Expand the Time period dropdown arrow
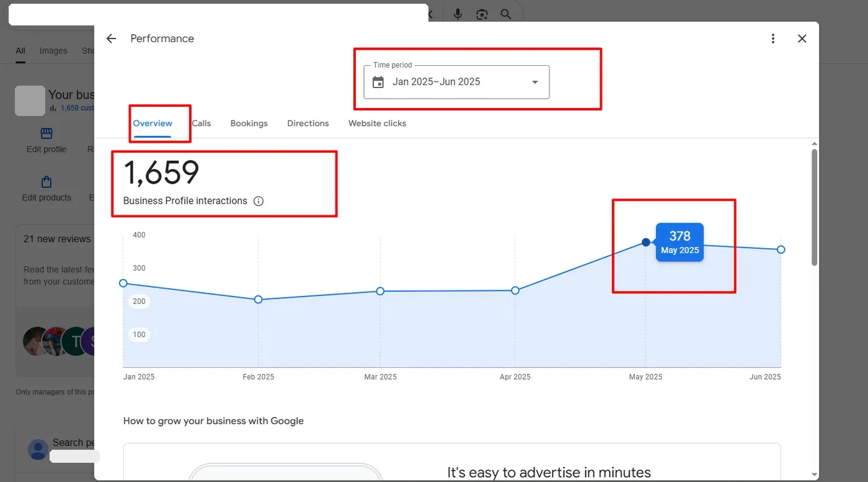The height and width of the screenshot is (482, 868). pos(535,82)
